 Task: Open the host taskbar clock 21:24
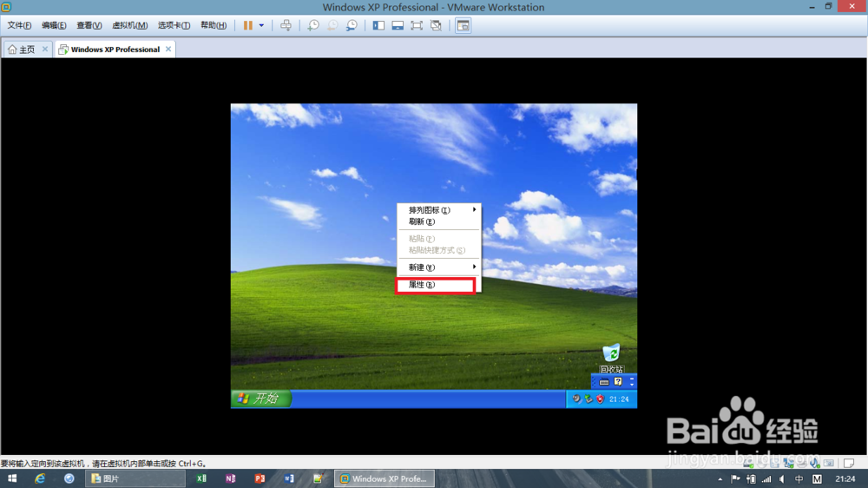pyautogui.click(x=845, y=479)
